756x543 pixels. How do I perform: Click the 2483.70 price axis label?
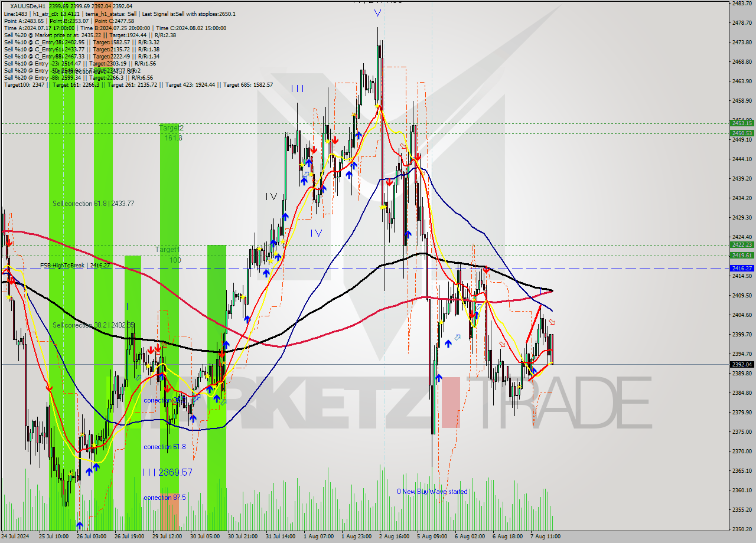click(x=742, y=4)
